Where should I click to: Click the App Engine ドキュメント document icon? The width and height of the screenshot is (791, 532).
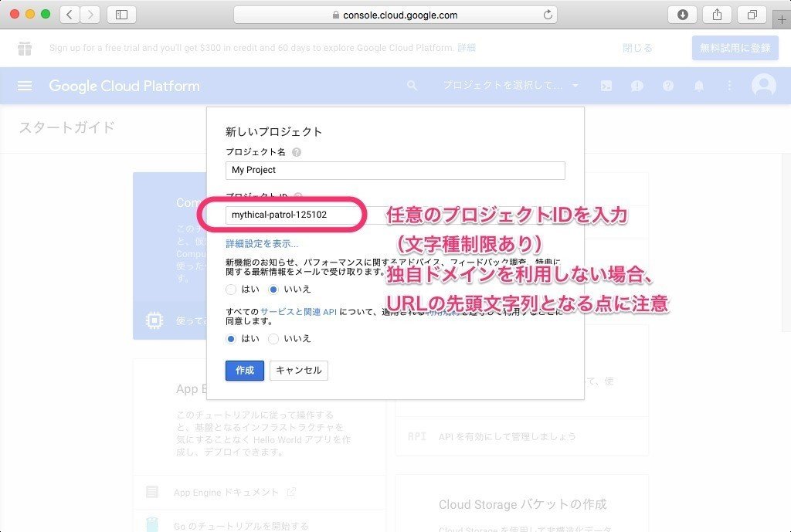tap(152, 492)
